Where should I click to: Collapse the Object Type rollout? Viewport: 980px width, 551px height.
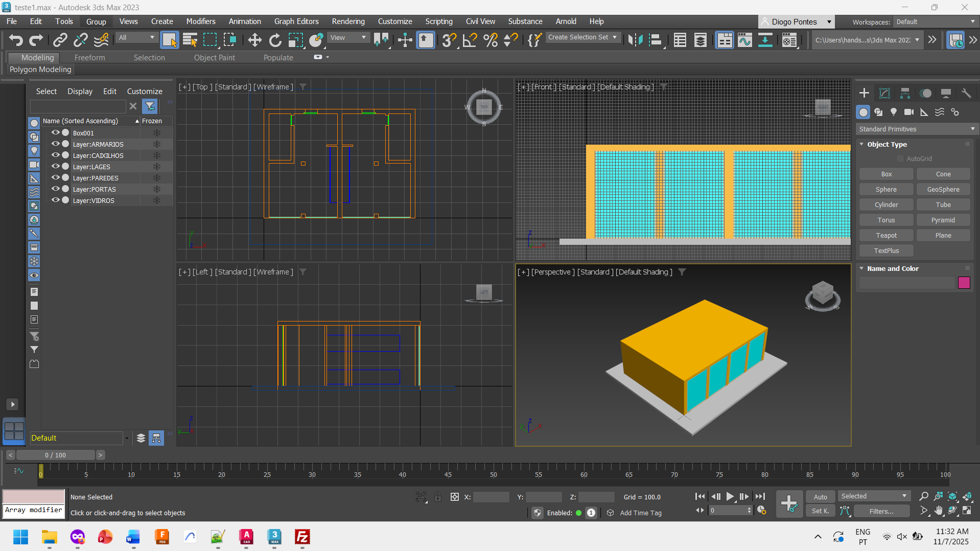point(861,145)
